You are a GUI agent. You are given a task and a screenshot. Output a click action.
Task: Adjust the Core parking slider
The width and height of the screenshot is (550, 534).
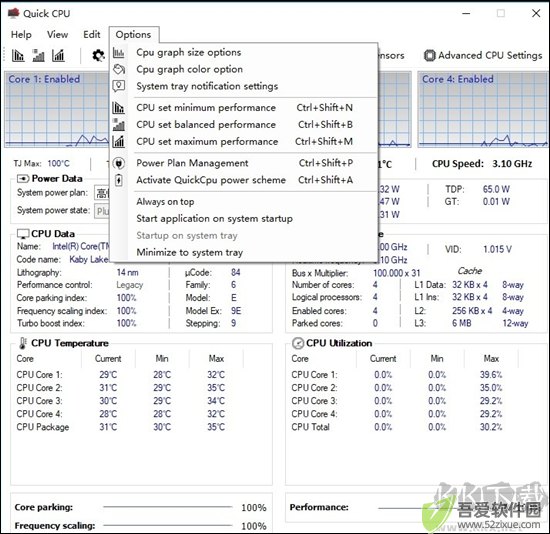(x=168, y=507)
